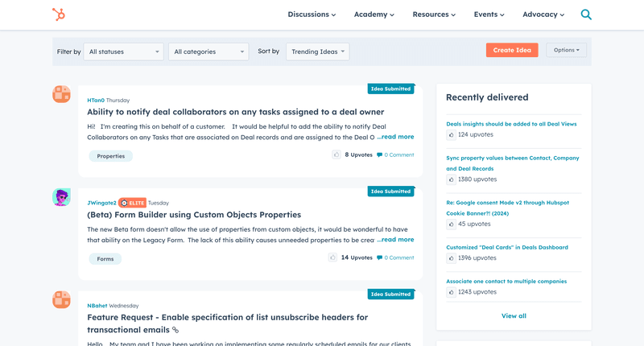This screenshot has width=644, height=346.
Task: Click the link icon beside transactional emails title
Action: click(x=175, y=330)
